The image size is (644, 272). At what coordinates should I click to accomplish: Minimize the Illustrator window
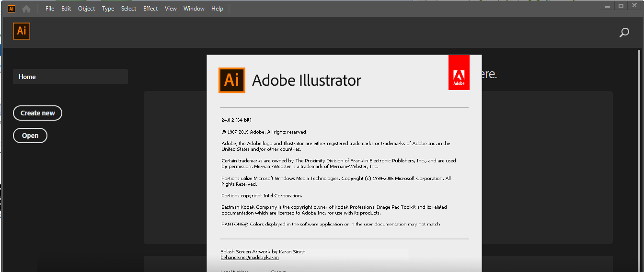pos(608,6)
